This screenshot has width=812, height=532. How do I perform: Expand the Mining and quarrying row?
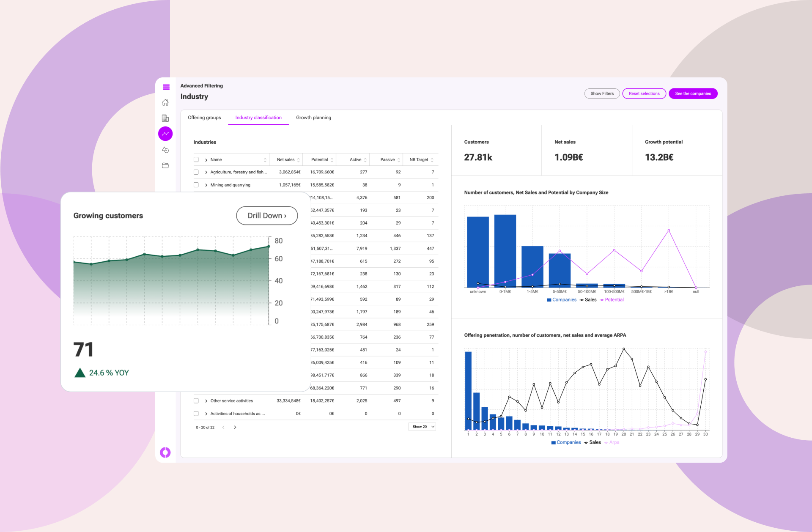[206, 185]
